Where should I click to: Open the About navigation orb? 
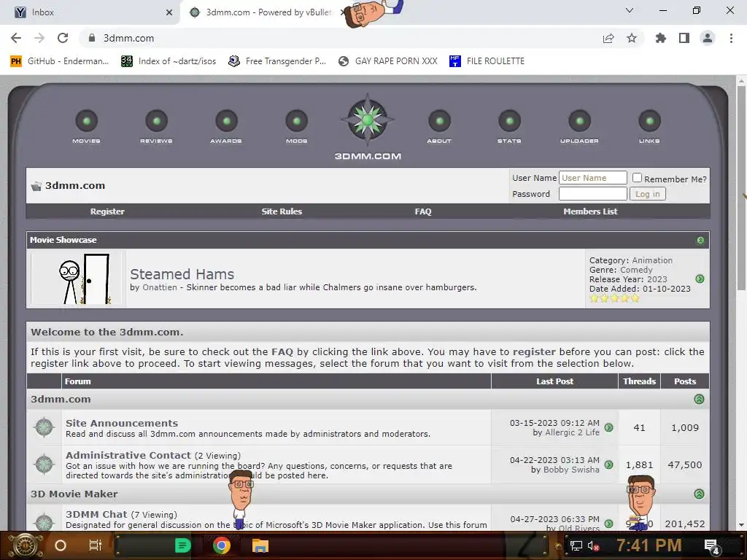click(x=439, y=121)
